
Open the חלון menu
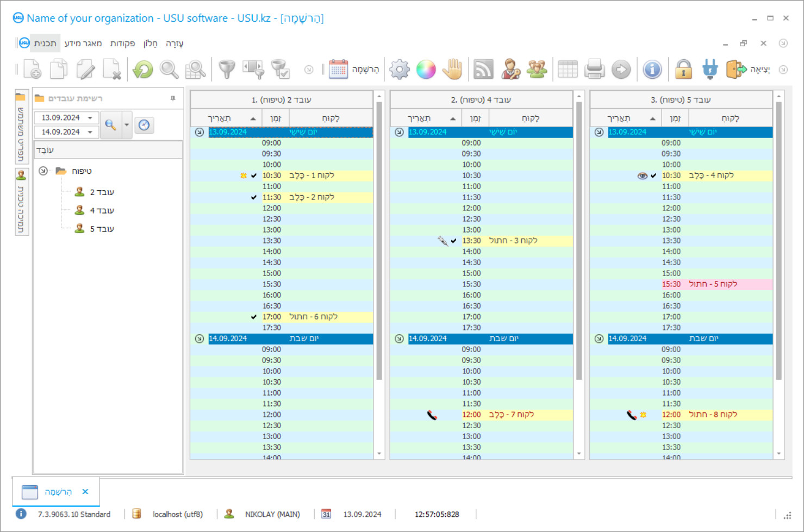(x=151, y=43)
